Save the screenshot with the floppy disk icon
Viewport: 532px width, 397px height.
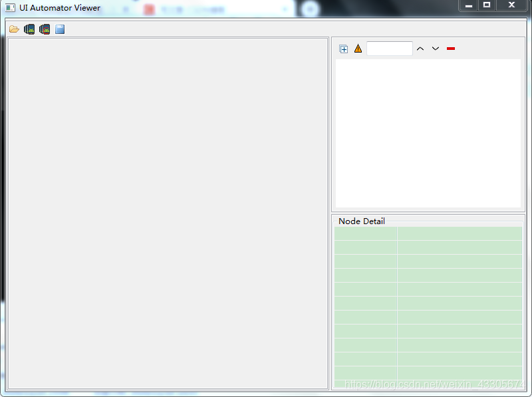(x=60, y=29)
